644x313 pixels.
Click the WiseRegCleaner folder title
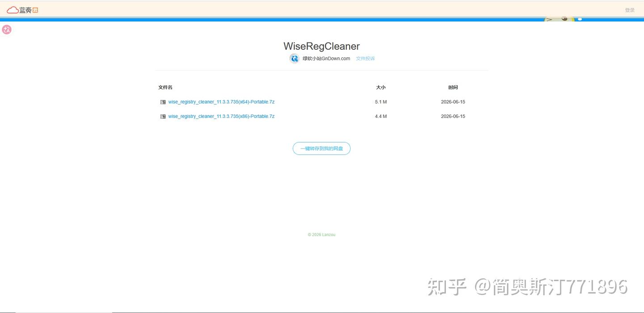322,46
